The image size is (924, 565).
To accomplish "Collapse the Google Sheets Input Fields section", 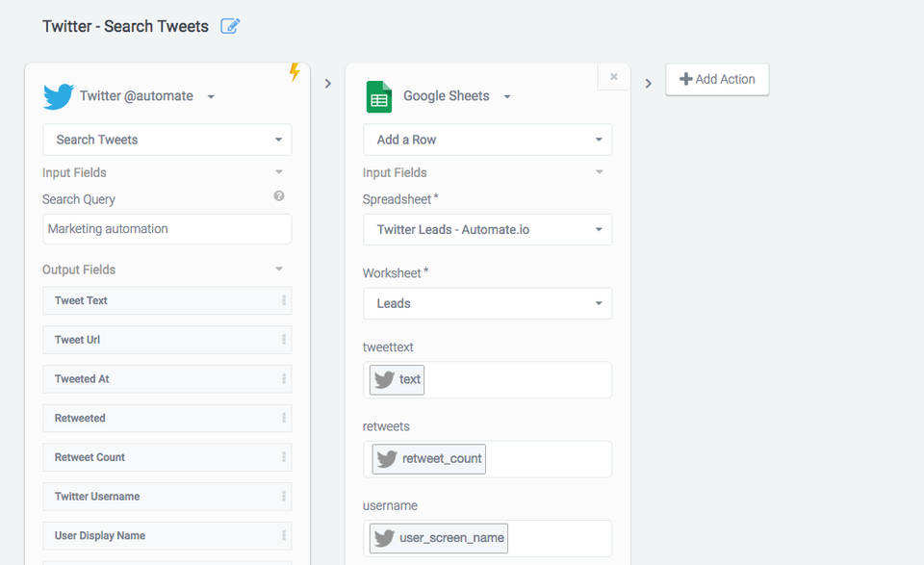I will 600,172.
